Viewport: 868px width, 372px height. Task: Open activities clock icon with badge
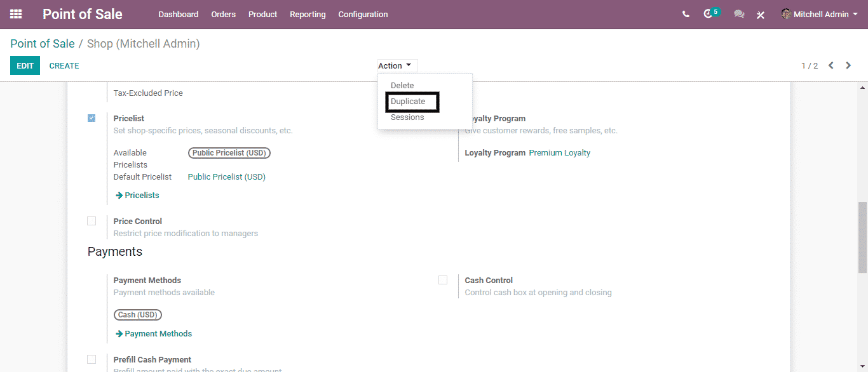[709, 14]
